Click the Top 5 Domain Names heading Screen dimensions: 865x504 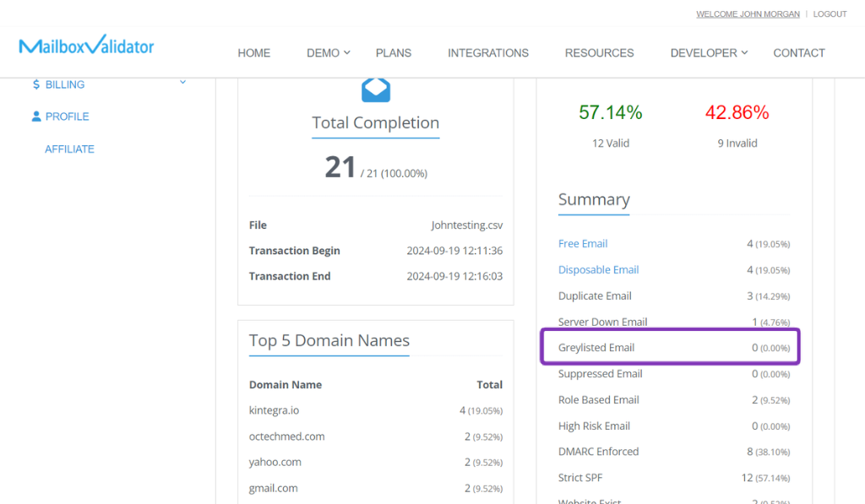point(329,340)
